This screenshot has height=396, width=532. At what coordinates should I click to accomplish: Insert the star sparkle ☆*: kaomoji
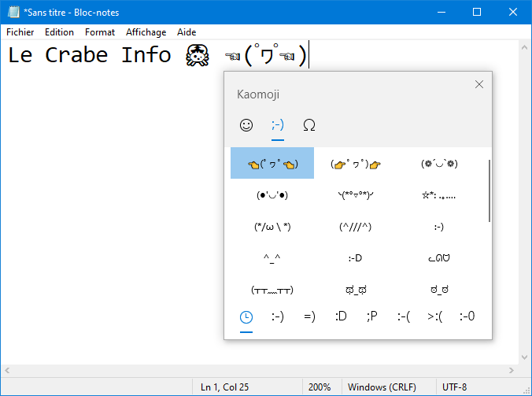click(x=439, y=194)
